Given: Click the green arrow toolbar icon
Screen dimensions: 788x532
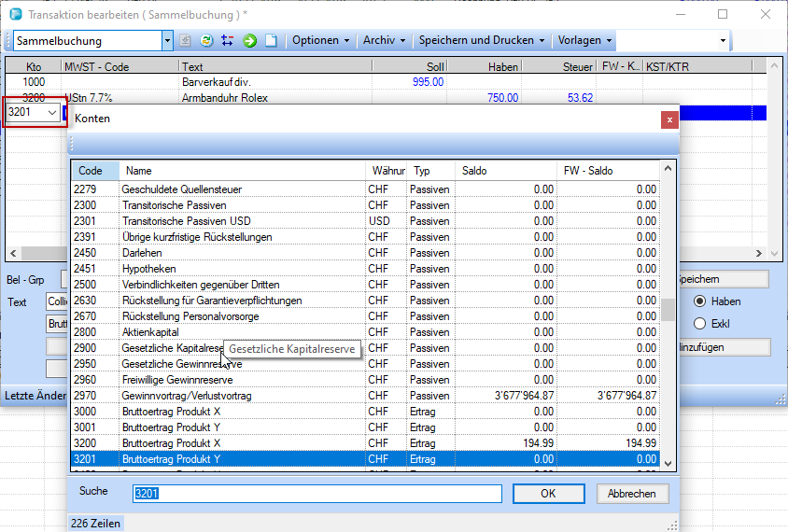Looking at the screenshot, I should (249, 41).
